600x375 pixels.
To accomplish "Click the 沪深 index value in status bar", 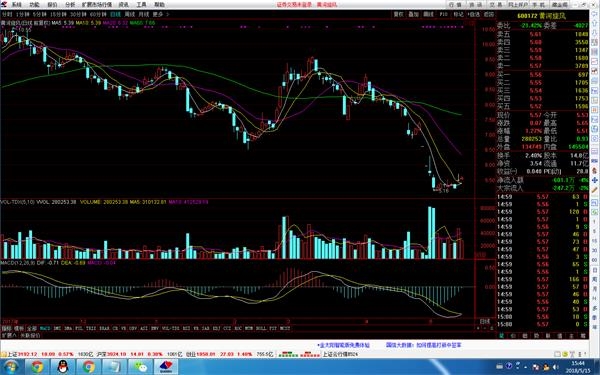I will 117,354.
